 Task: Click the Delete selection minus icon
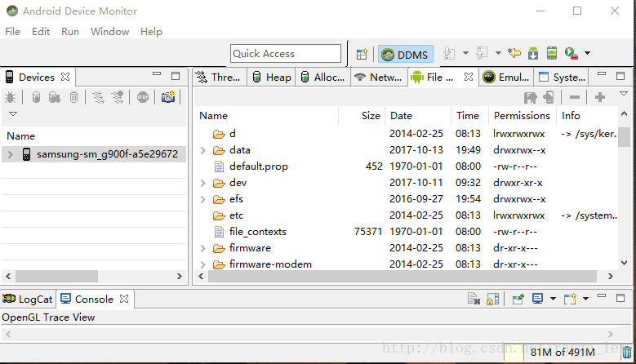pyautogui.click(x=575, y=97)
